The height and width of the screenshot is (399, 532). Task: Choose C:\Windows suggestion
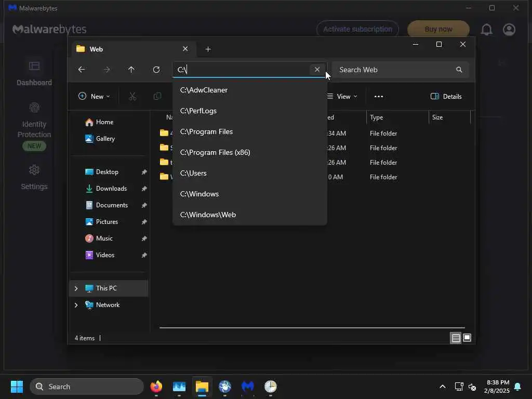pos(250,194)
